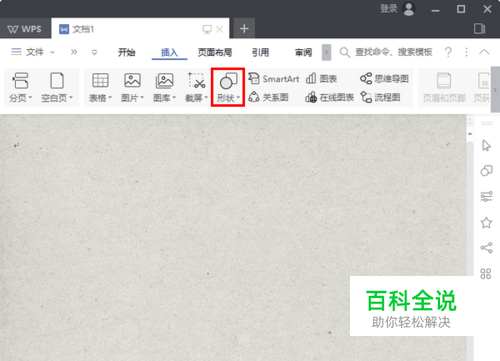Expand the 图片 dropdown arrow
This screenshot has height=361, width=500.
[142, 97]
